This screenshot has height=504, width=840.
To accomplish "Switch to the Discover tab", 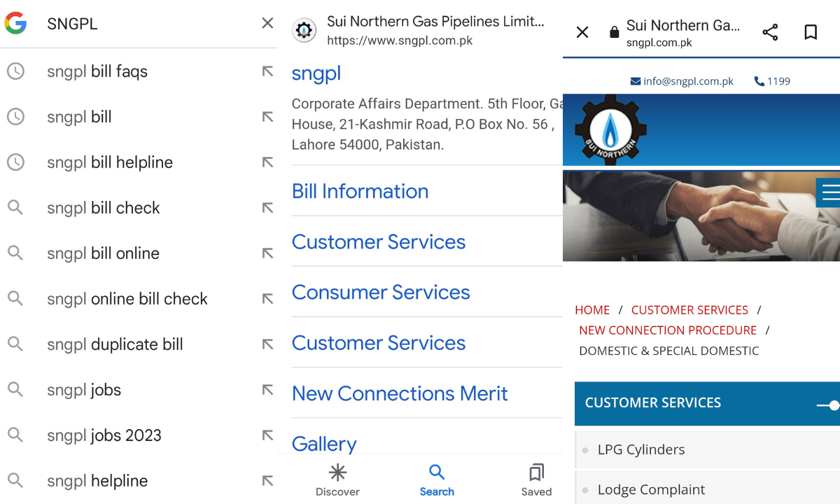I will (337, 479).
